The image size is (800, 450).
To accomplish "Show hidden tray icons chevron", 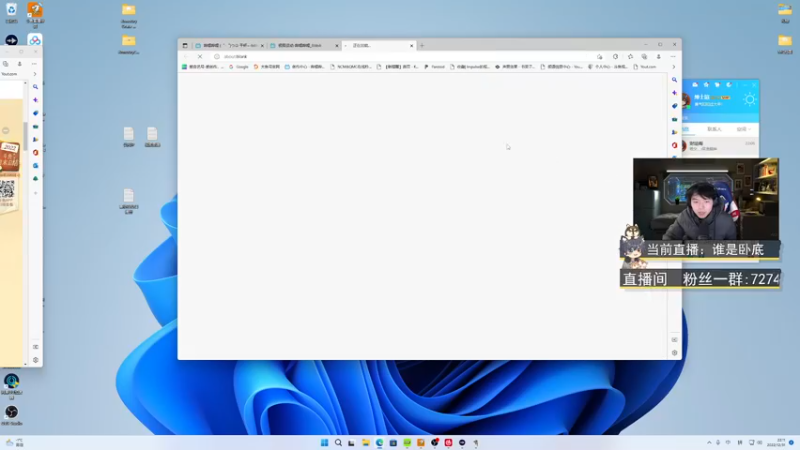I will click(x=709, y=442).
